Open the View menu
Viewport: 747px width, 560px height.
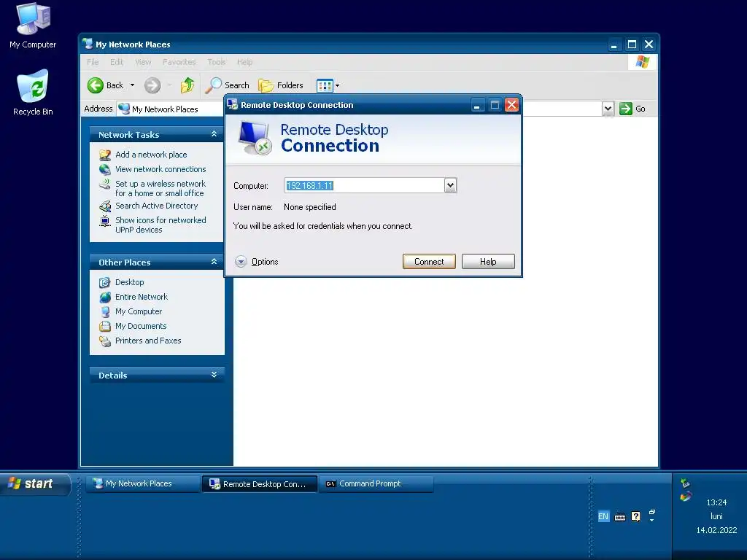point(143,62)
